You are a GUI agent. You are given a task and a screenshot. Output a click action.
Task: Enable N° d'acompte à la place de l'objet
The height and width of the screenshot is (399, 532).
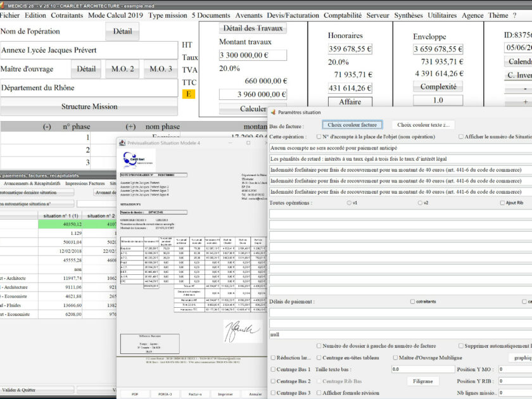319,136
